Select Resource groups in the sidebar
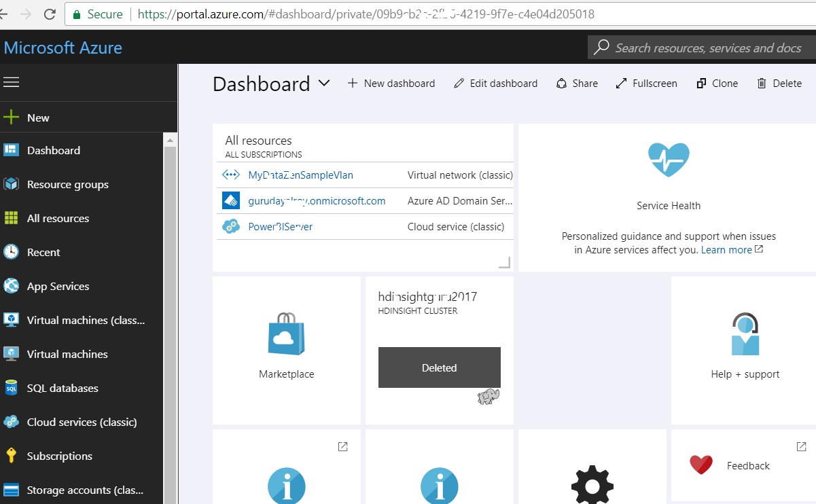Image resolution: width=816 pixels, height=504 pixels. (x=68, y=184)
